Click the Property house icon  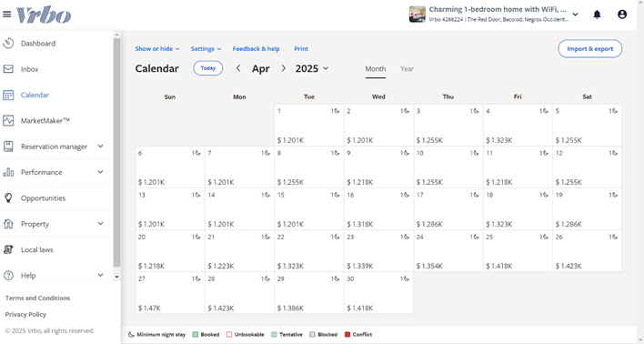pyautogui.click(x=8, y=224)
